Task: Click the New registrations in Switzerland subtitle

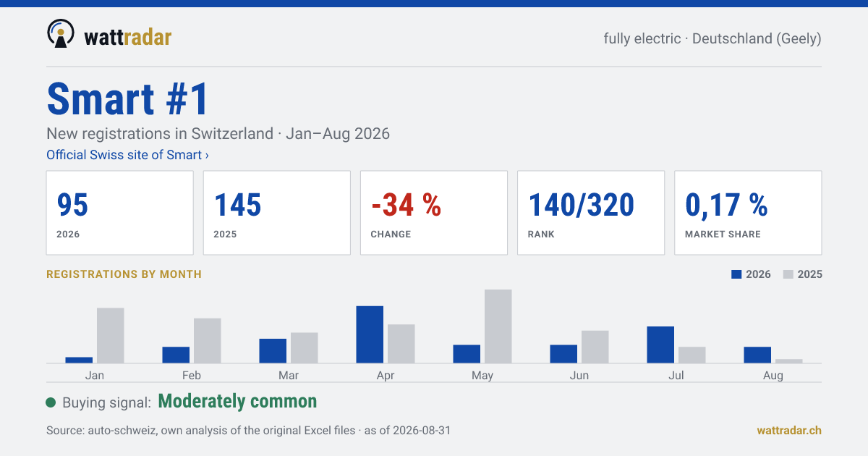Action: tap(218, 134)
